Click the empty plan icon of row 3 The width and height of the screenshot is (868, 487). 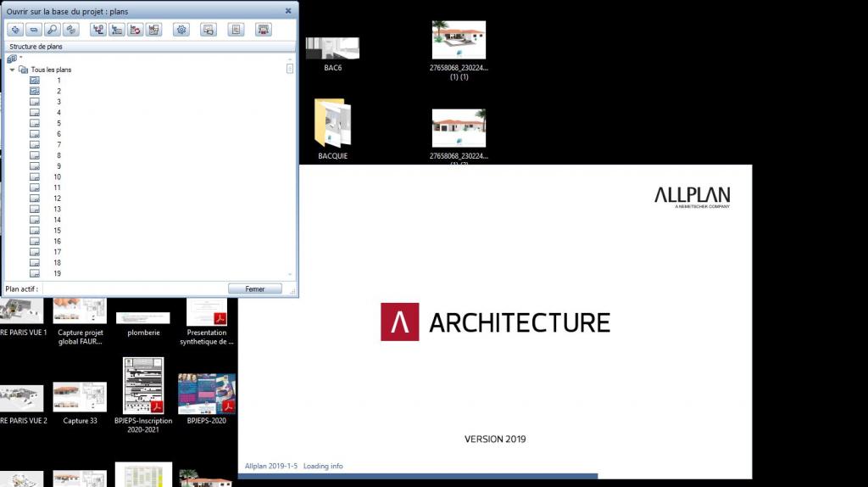tap(34, 102)
